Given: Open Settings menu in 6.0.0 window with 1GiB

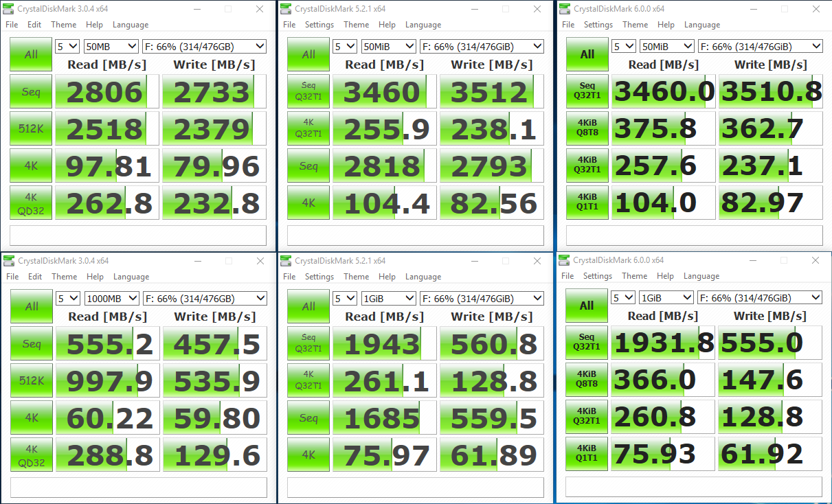Looking at the screenshot, I should click(597, 276).
